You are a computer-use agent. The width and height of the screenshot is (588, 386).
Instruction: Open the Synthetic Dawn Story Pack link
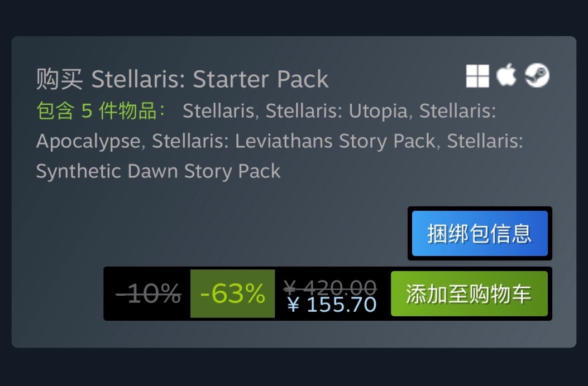tap(158, 171)
